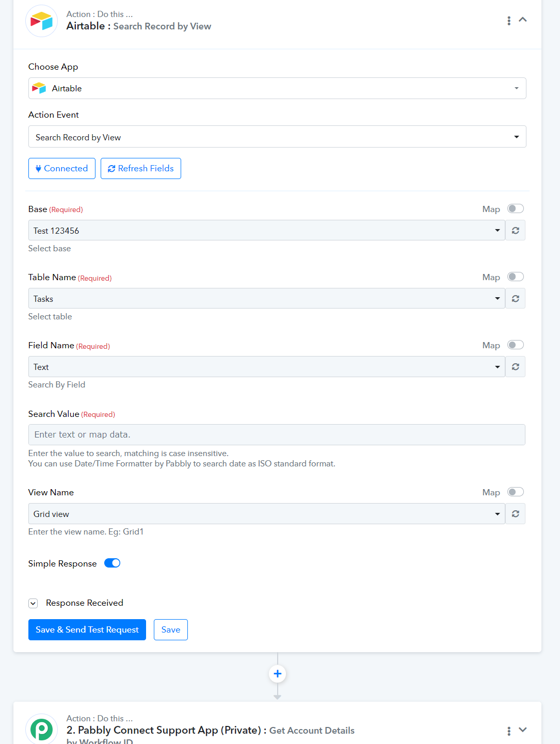Turn off the Simple Response switch
This screenshot has width=560, height=744.
112,563
